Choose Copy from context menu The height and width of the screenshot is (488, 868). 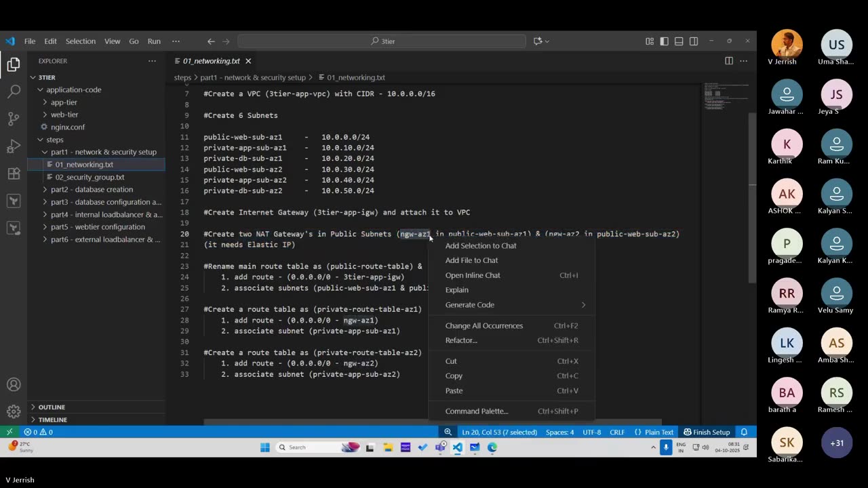pyautogui.click(x=512, y=375)
